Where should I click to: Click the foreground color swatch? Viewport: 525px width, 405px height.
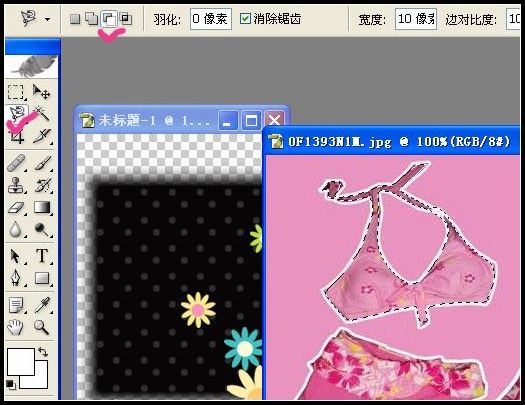tap(21, 361)
